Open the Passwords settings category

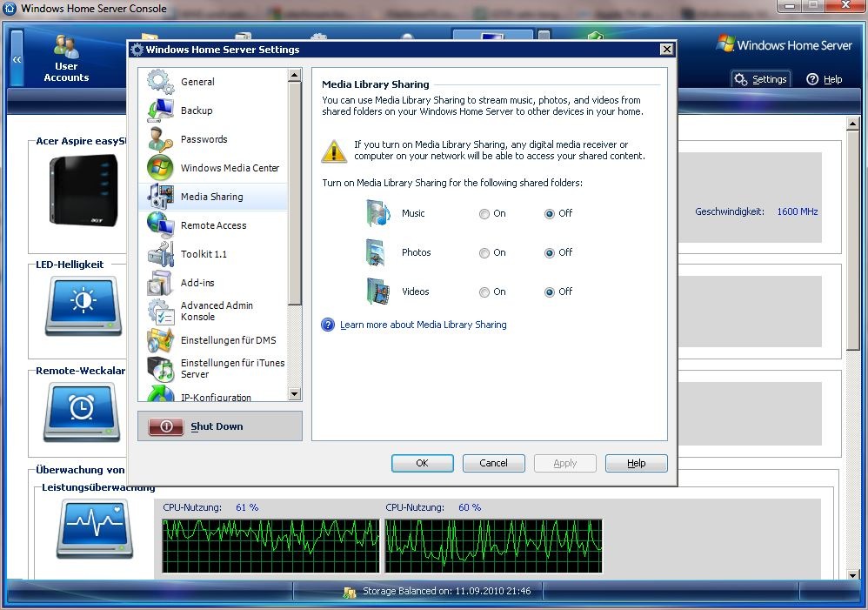pos(213,139)
